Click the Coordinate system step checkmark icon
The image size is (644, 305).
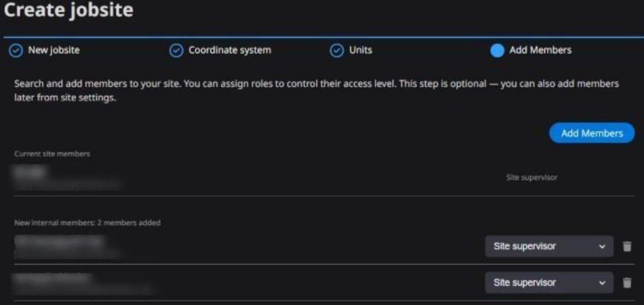coord(176,51)
